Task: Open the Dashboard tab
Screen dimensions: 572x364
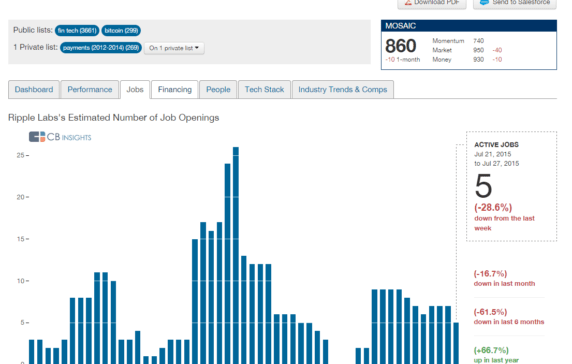Action: pos(34,89)
